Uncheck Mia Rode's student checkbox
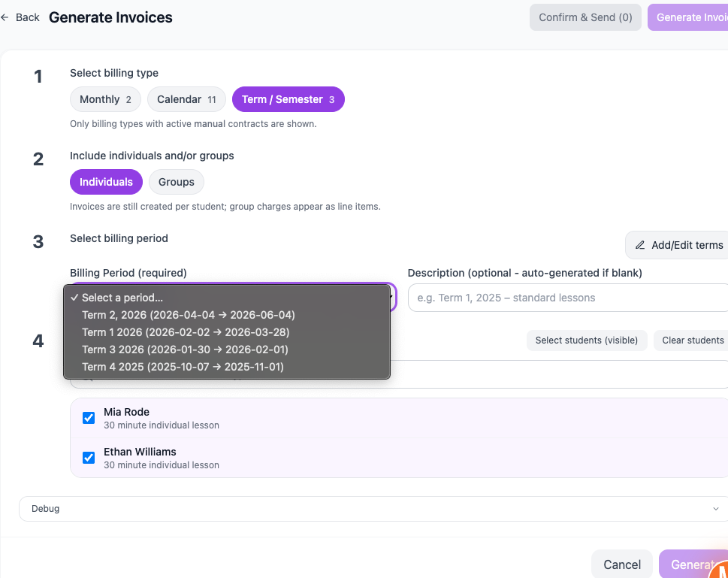This screenshot has width=728, height=578. (88, 417)
